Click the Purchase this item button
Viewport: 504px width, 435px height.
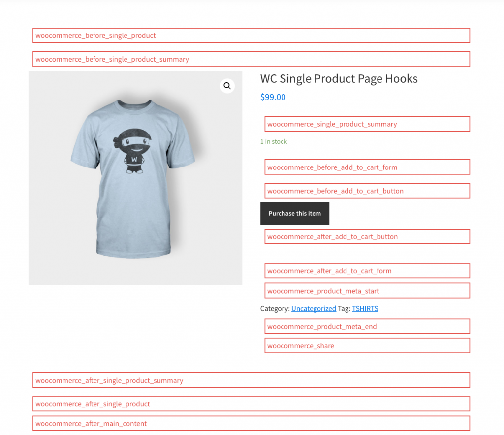coord(295,213)
